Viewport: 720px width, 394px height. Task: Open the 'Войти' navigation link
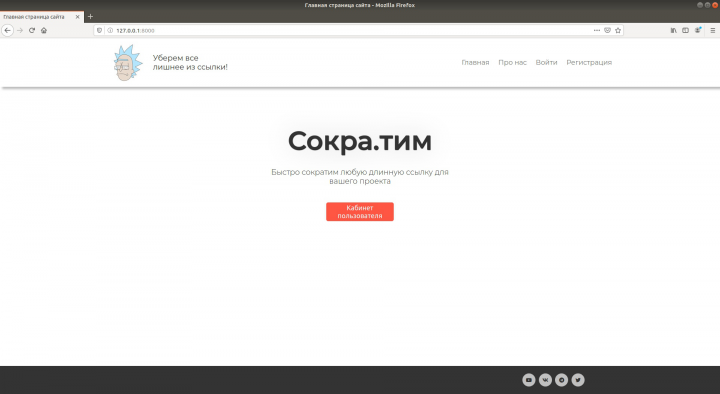pos(546,62)
